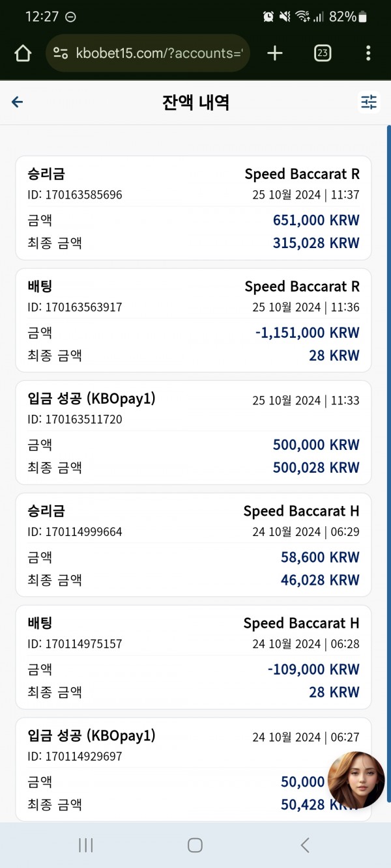
Task: Open 입금 성공 entry ID 170114929697
Action: (x=194, y=770)
